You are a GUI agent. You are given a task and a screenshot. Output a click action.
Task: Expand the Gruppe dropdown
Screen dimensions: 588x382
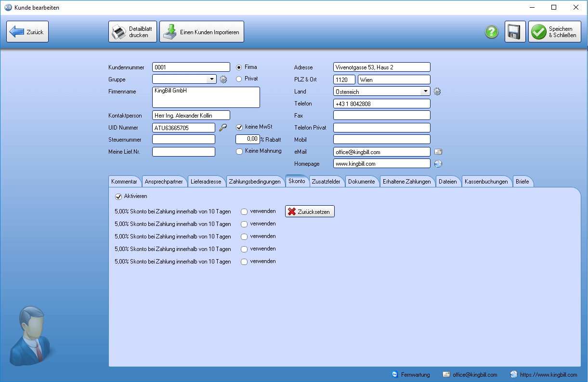[211, 79]
